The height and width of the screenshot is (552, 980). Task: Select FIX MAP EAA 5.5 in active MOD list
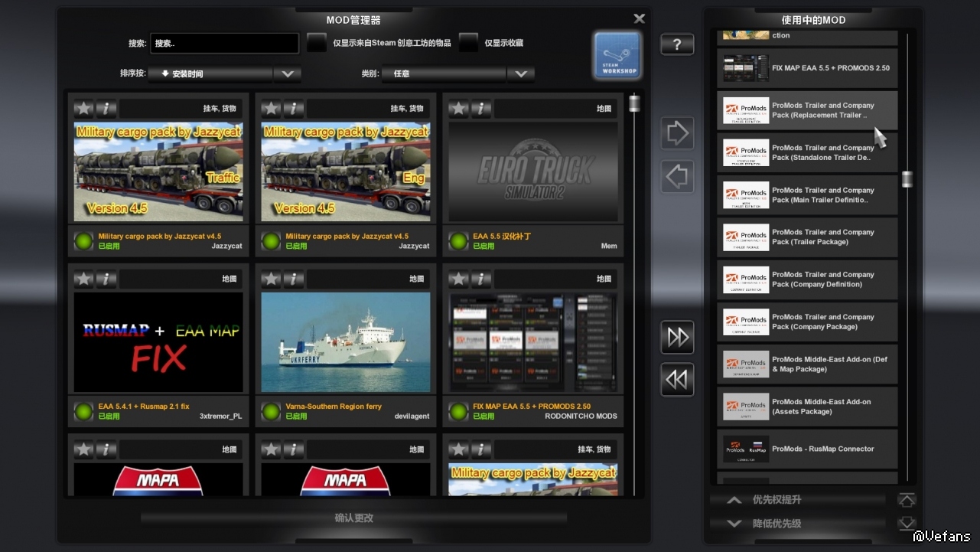[x=807, y=68]
